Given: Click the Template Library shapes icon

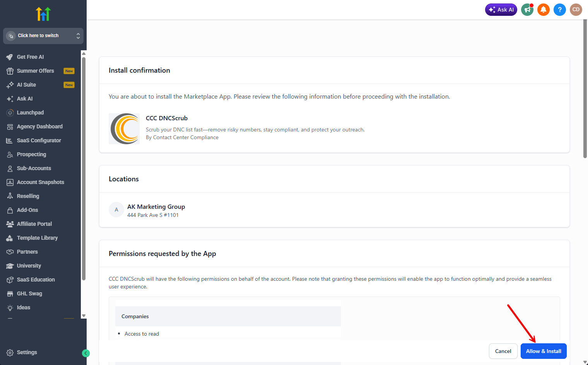Looking at the screenshot, I should [x=10, y=238].
